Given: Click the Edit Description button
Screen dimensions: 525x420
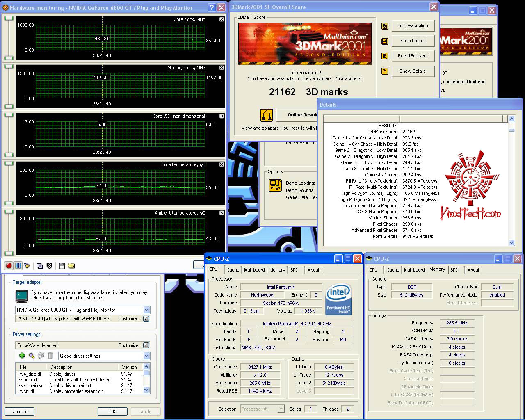Looking at the screenshot, I should coord(413,25).
